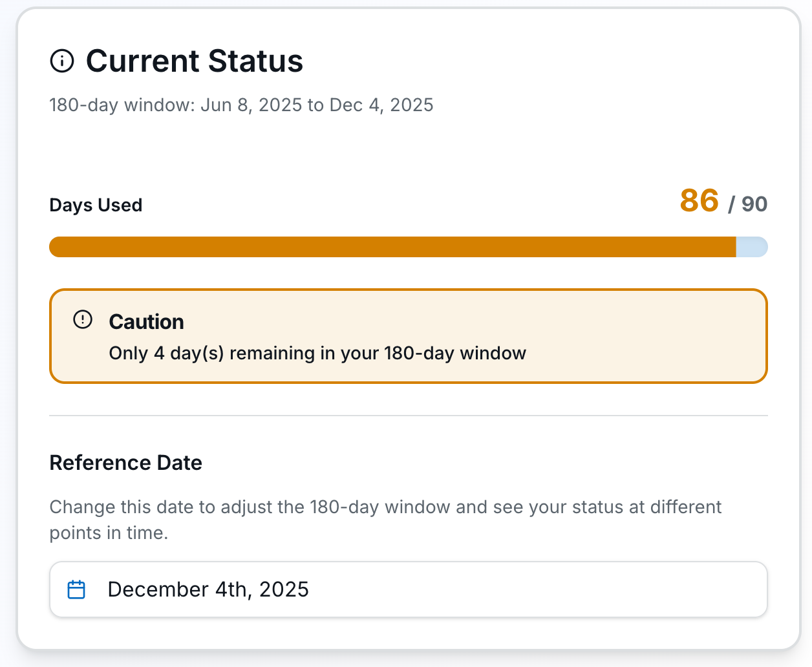
Task: Click the Caution alert banner
Action: click(408, 335)
